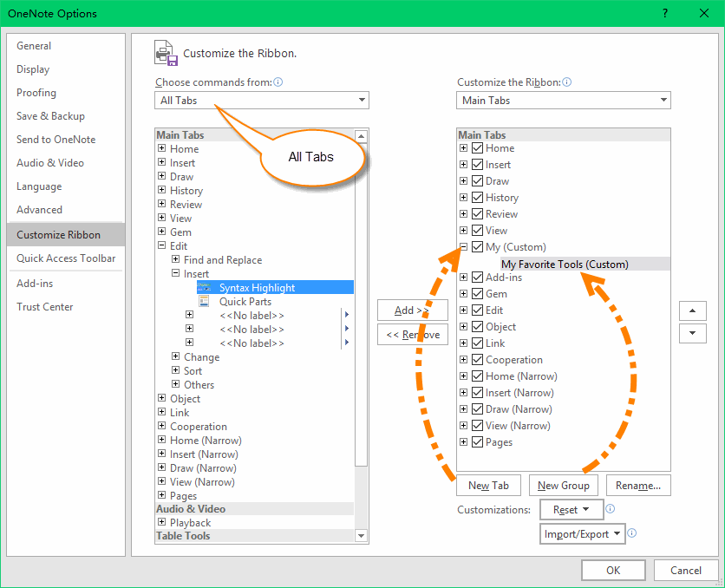Image resolution: width=725 pixels, height=588 pixels.
Task: Open the help question mark in title bar
Action: 665,13
